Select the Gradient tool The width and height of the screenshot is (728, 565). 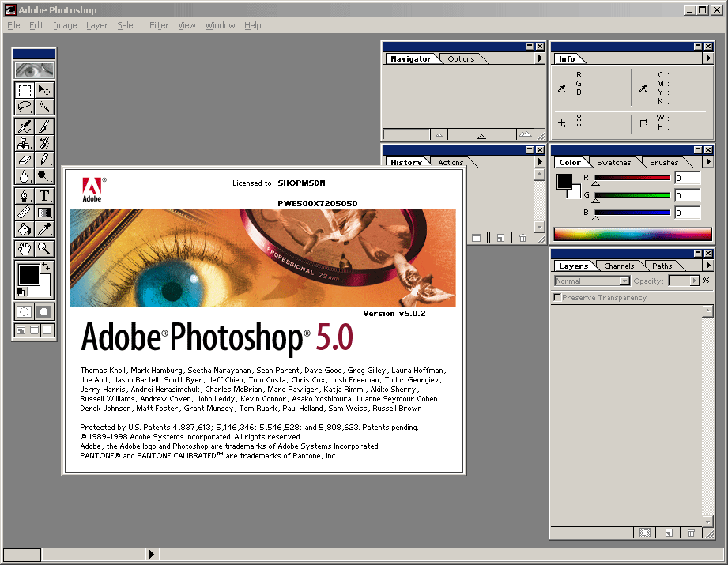(x=44, y=213)
